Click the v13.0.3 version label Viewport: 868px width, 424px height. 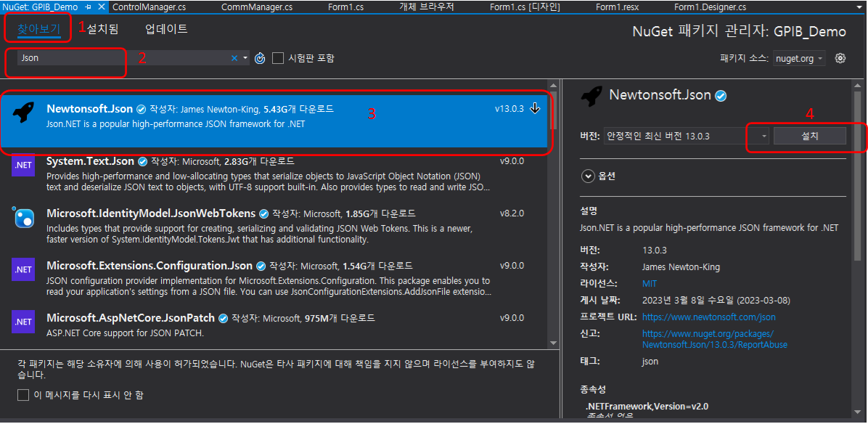(x=509, y=108)
